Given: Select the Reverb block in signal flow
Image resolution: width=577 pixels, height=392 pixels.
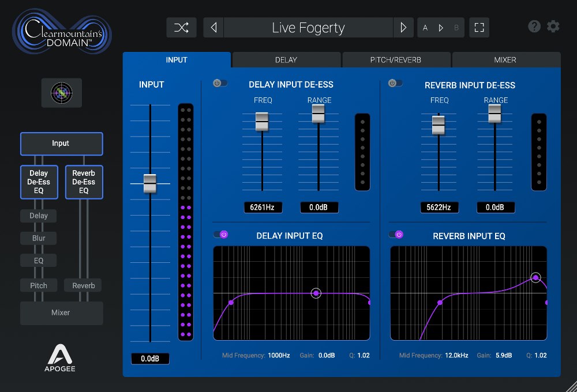Looking at the screenshot, I should point(83,285).
